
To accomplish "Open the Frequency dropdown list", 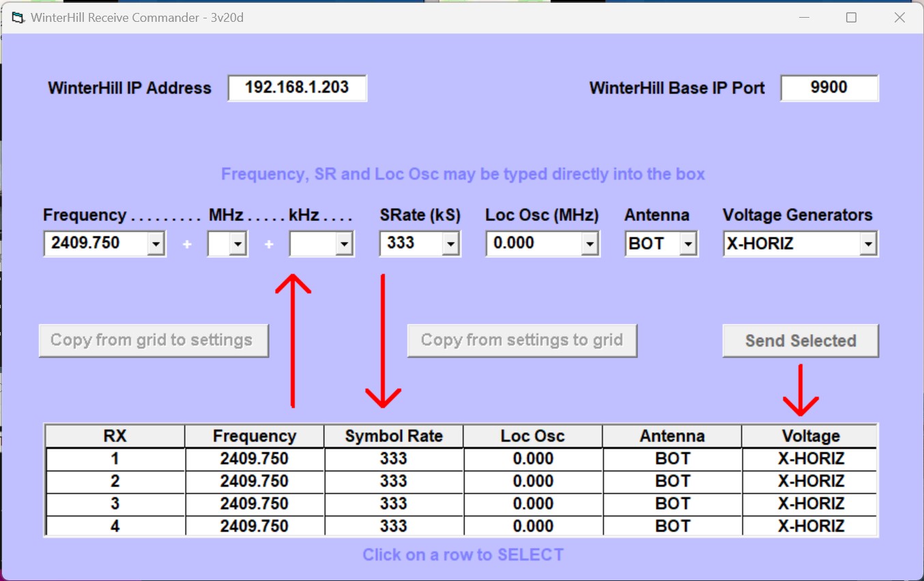I will 156,243.
